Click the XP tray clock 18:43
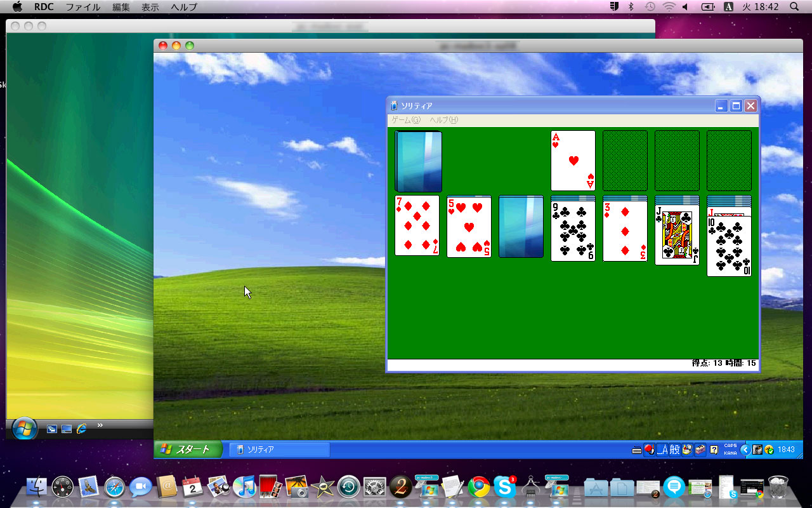This screenshot has height=508, width=812. 786,450
